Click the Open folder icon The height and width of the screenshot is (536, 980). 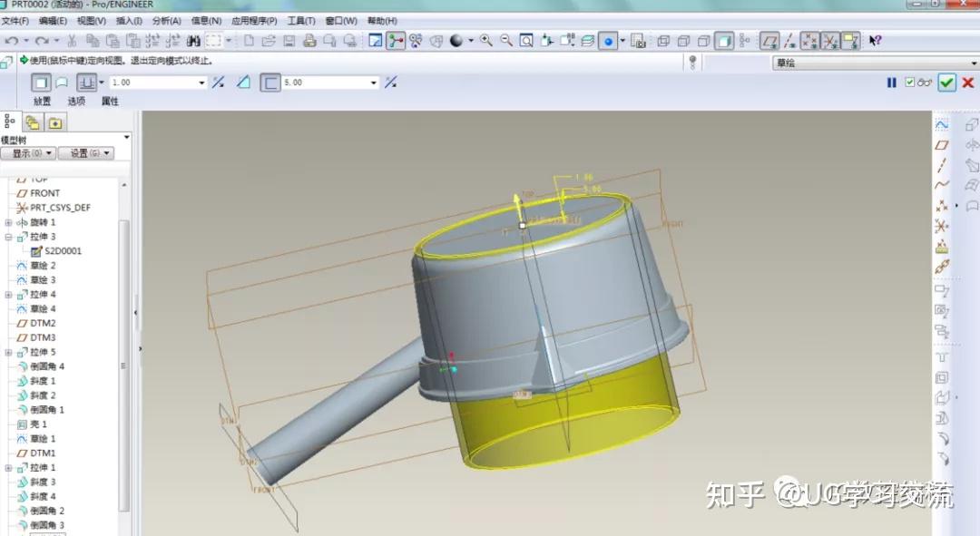click(x=269, y=41)
